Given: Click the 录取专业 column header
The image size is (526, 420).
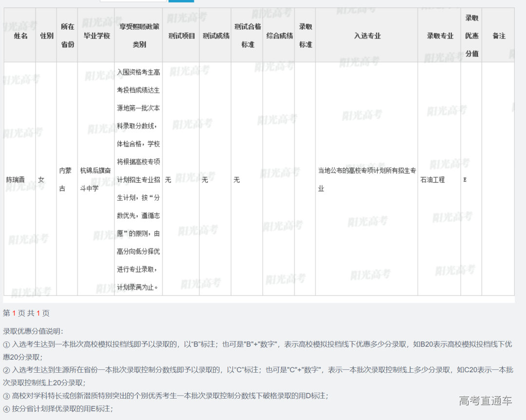Looking at the screenshot, I should point(440,36).
